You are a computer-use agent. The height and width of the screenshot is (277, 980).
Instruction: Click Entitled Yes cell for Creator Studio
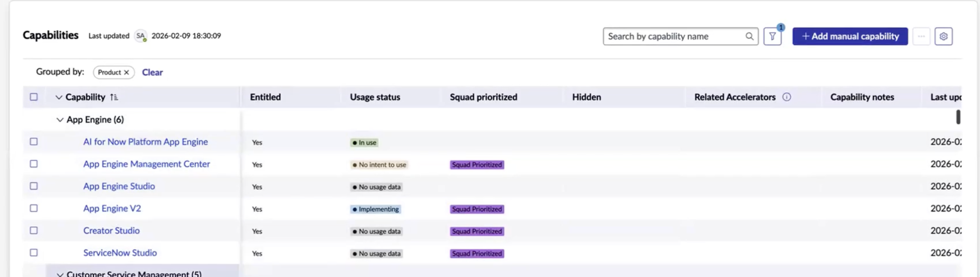coord(257,232)
